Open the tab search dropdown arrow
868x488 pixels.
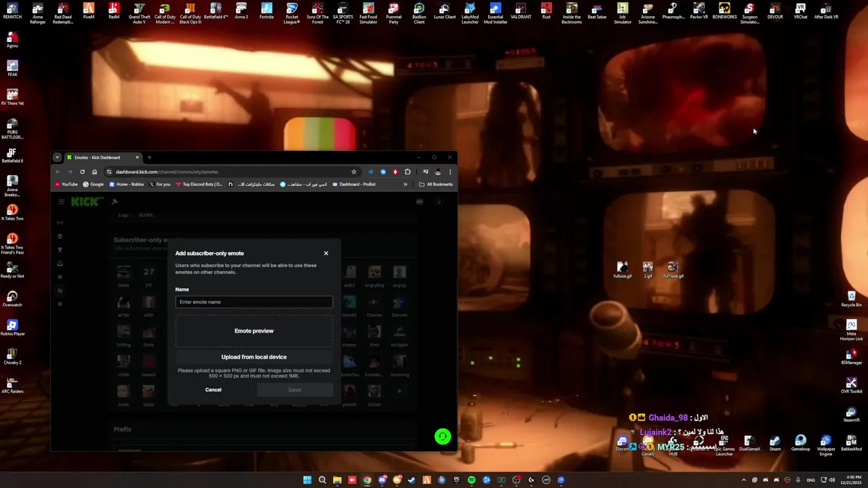pos(57,157)
